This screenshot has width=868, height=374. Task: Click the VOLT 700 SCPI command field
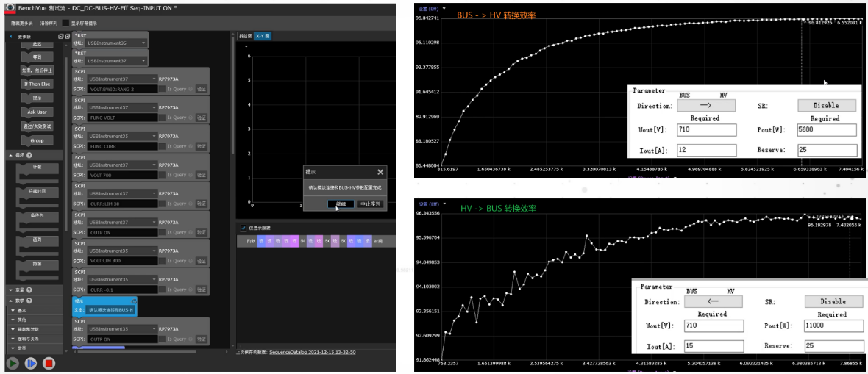(122, 175)
